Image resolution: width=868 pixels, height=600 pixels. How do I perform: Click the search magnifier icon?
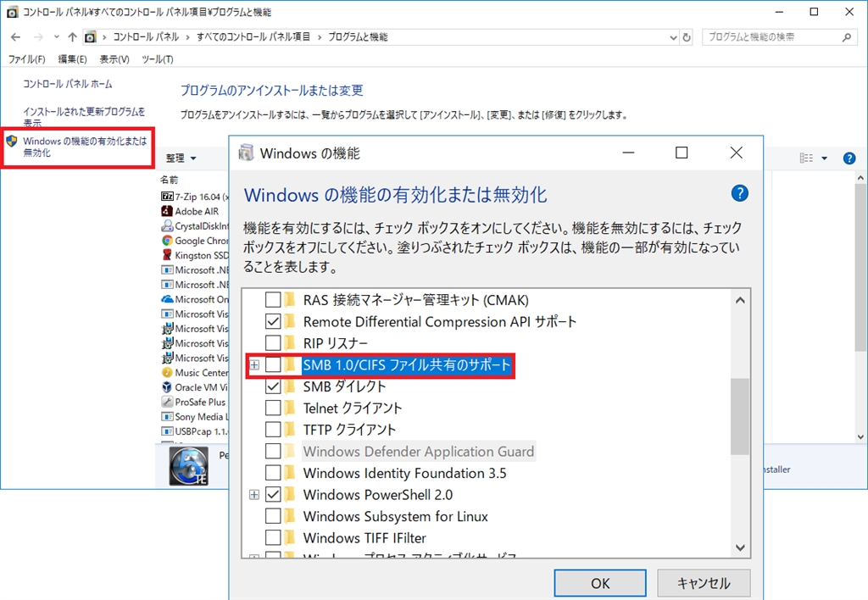[x=847, y=37]
